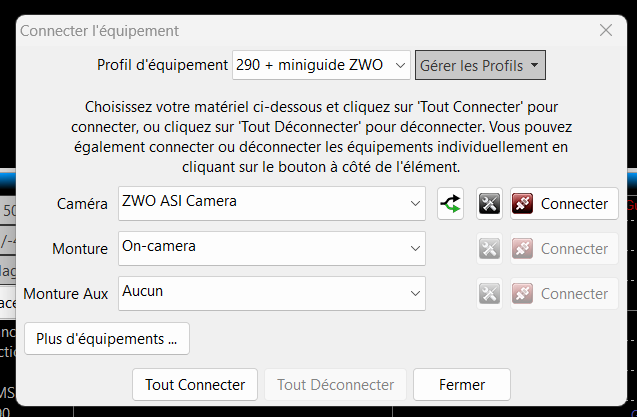
Task: Click the Tout Déconnecter button
Action: (x=335, y=384)
